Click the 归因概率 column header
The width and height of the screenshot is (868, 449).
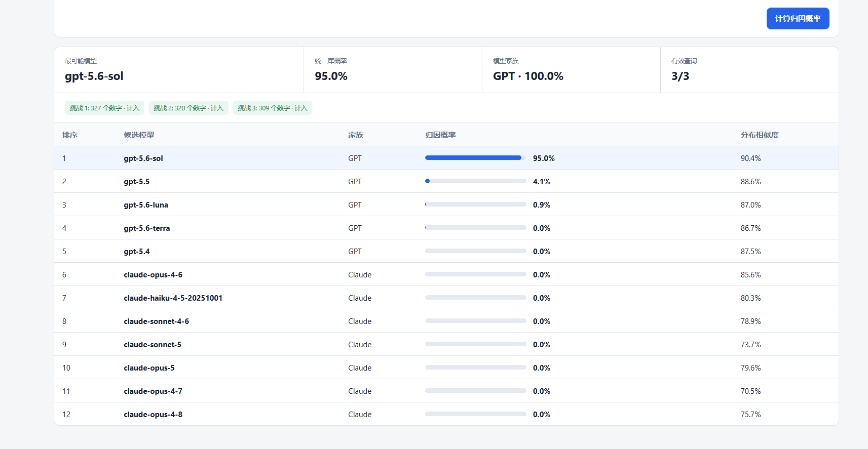(x=440, y=135)
